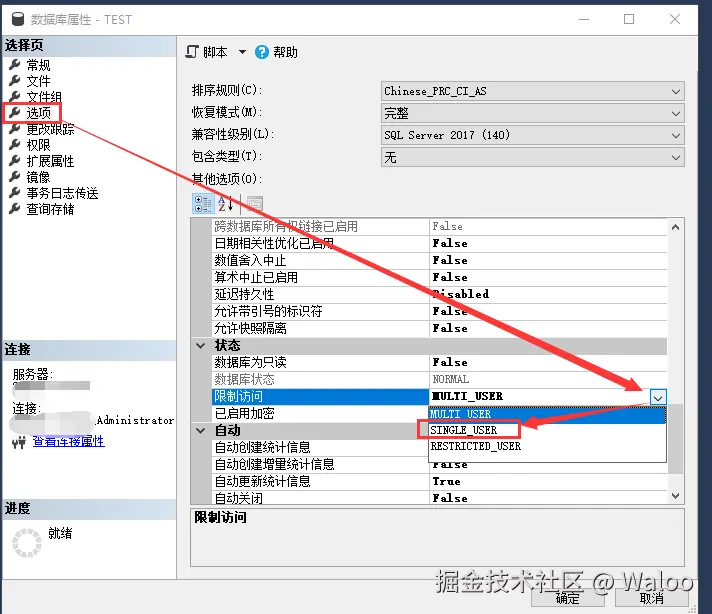
Task: Collapse the 状态 category
Action: (200, 346)
